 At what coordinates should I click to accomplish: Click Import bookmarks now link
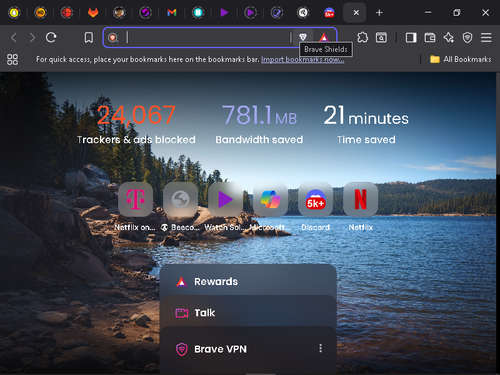pyautogui.click(x=302, y=59)
